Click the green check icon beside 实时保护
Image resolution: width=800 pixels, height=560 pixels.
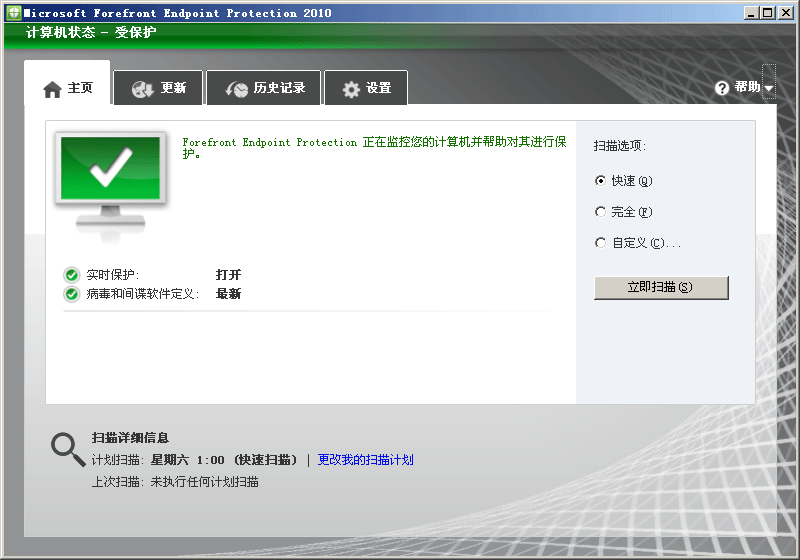pos(72,275)
